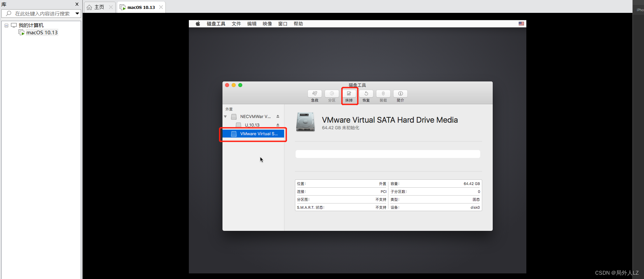The image size is (644, 279).
Task: Click the PCI connection value
Action: (383, 192)
